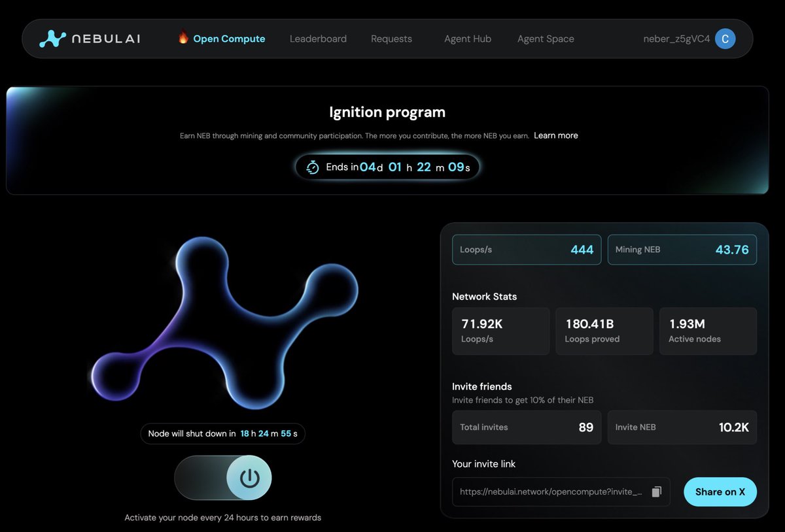785x532 pixels.
Task: Select the 71.92K Loops/s network card
Action: 501,331
